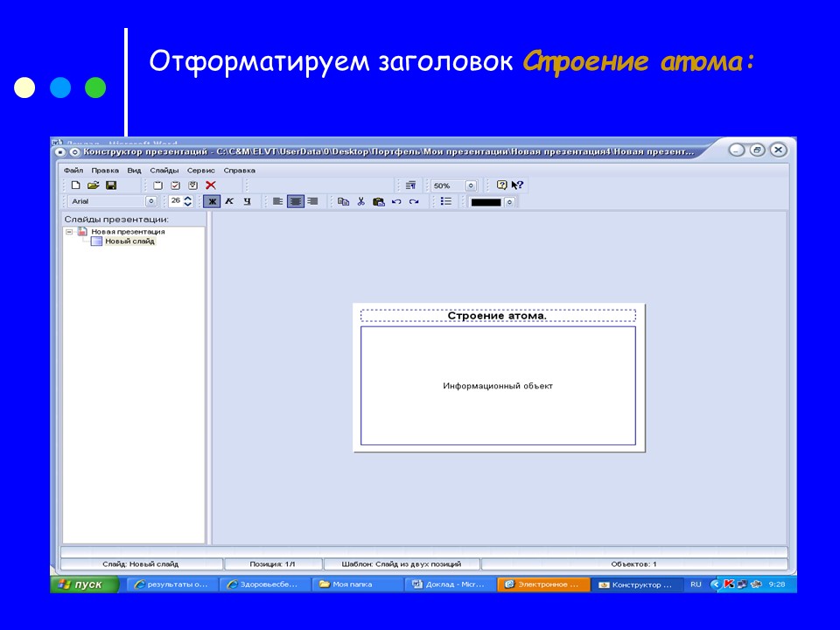Open the Сервис menu
The height and width of the screenshot is (630, 840).
tap(201, 170)
